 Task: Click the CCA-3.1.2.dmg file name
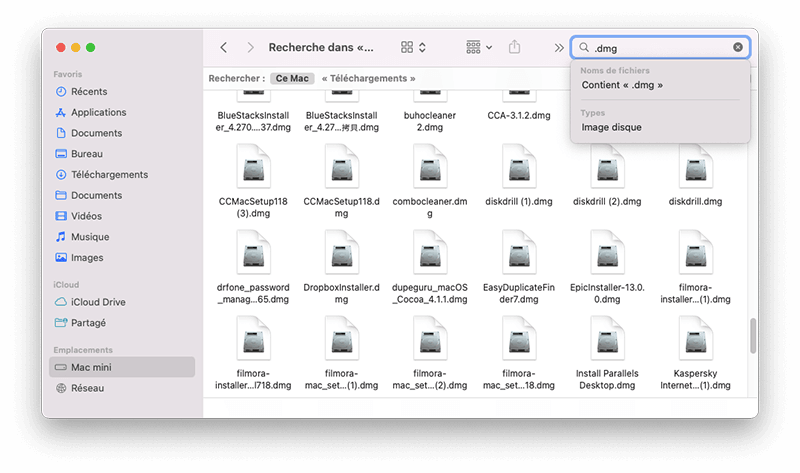click(519, 116)
